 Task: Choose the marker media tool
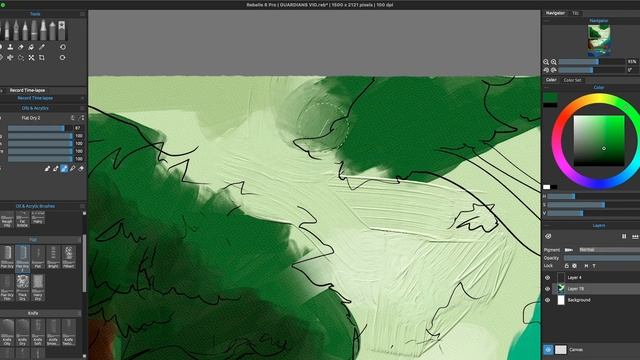pyautogui.click(x=34, y=31)
